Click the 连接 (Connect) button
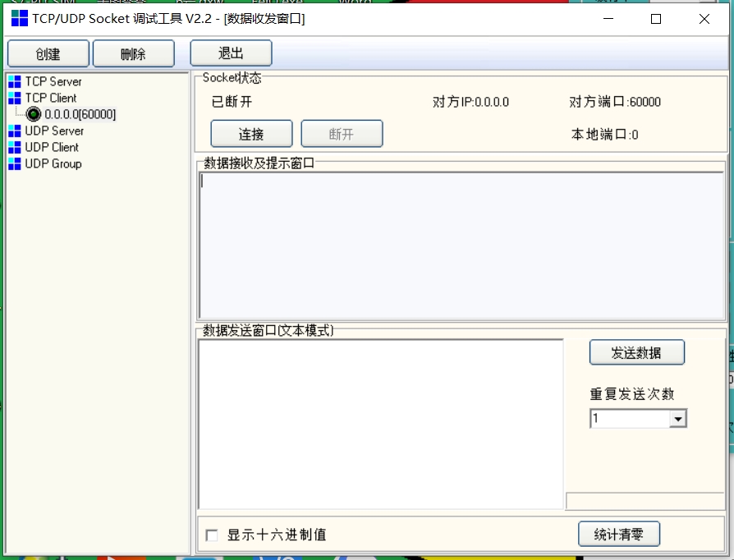This screenshot has height=560, width=734. point(251,134)
